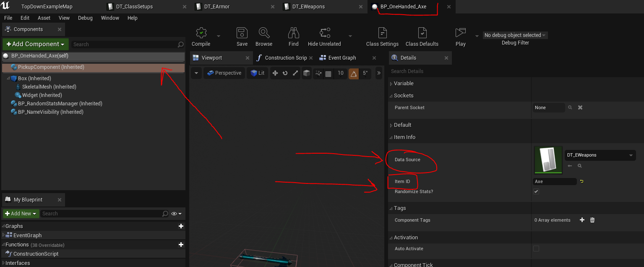This screenshot has width=644, height=267.
Task: Click search icon in Components search box
Action: pyautogui.click(x=180, y=44)
